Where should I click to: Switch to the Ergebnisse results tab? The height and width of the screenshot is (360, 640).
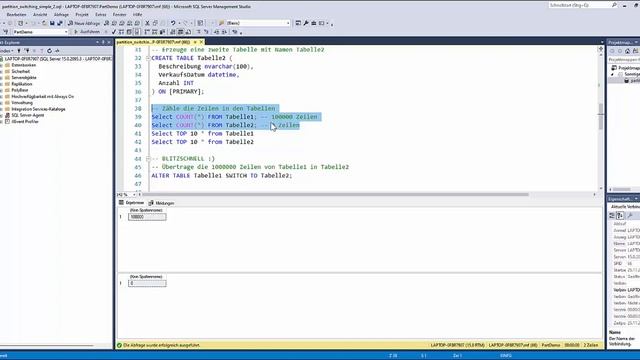click(131, 203)
